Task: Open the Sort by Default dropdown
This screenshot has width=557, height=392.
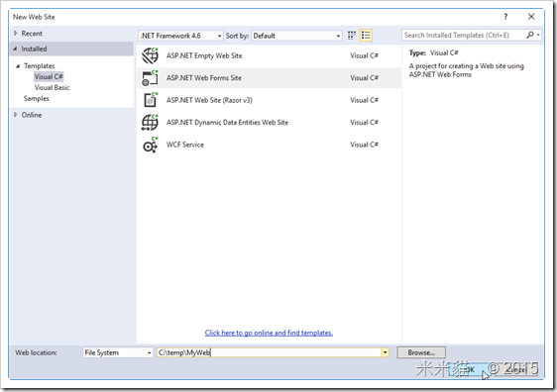Action: (296, 36)
